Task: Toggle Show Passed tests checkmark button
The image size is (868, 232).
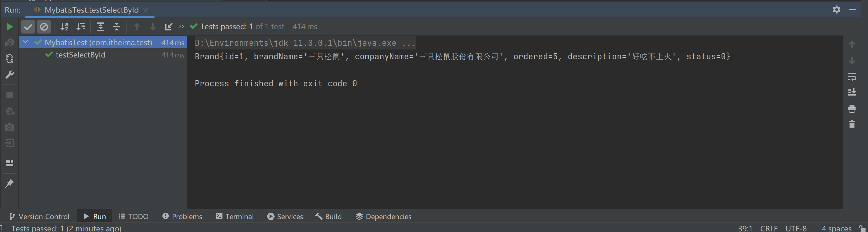Action: pyautogui.click(x=28, y=27)
